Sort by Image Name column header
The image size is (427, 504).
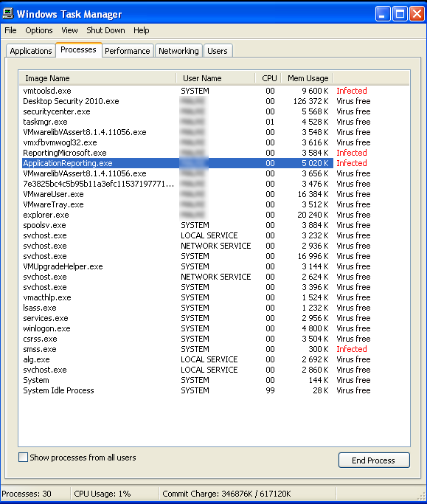[x=97, y=78]
